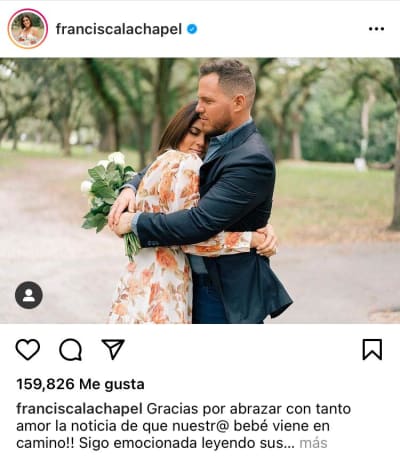View the 159,826 Me gusta likes list
The width and height of the screenshot is (400, 458).
pos(80,384)
